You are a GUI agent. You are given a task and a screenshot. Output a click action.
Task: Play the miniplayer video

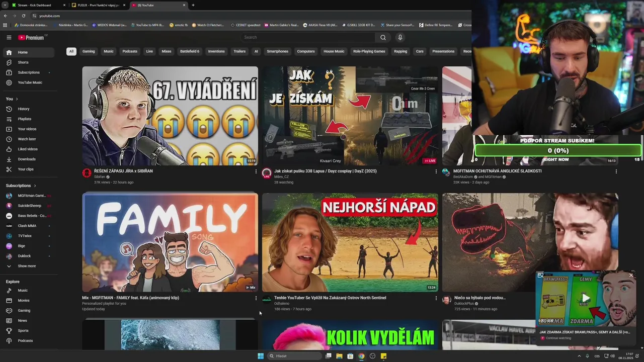(x=586, y=298)
